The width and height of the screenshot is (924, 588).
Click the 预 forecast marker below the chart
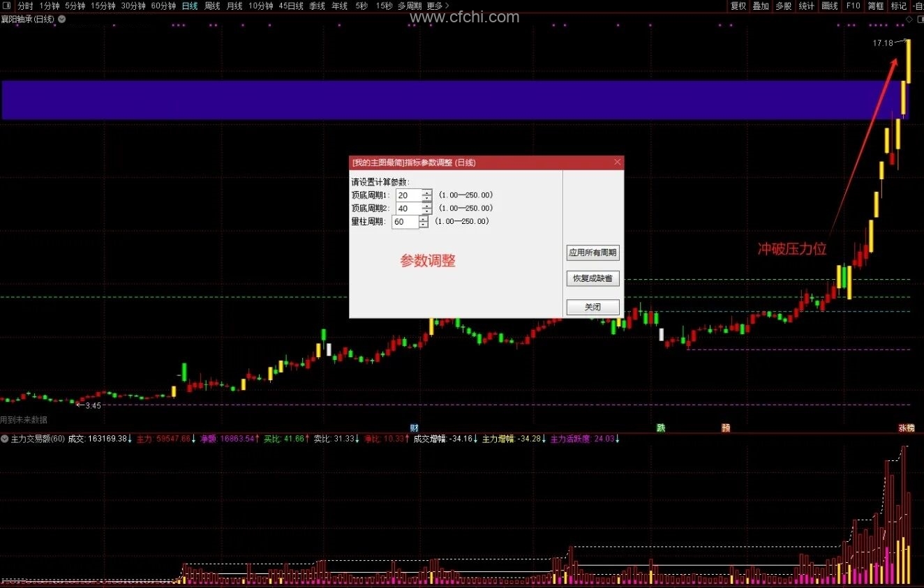726,428
